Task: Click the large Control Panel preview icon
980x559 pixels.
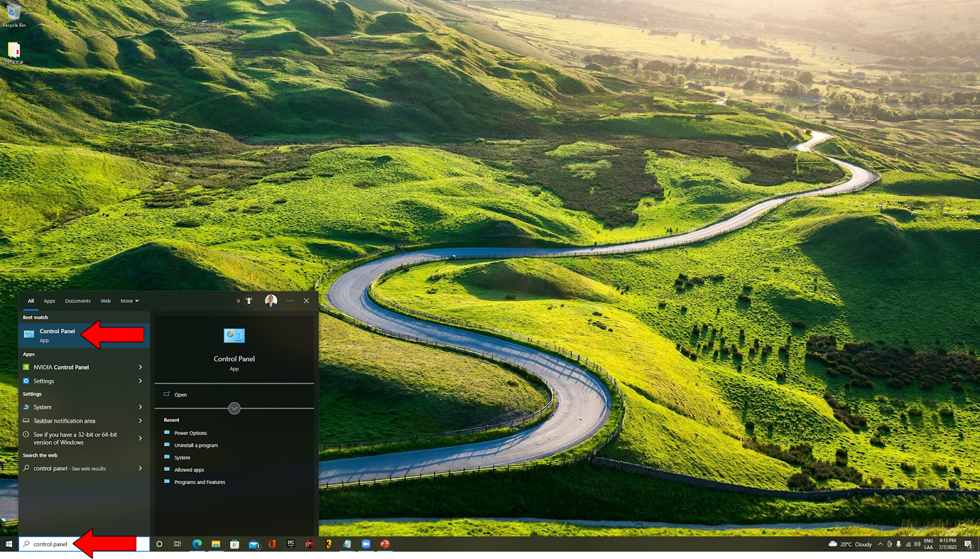Action: (234, 335)
